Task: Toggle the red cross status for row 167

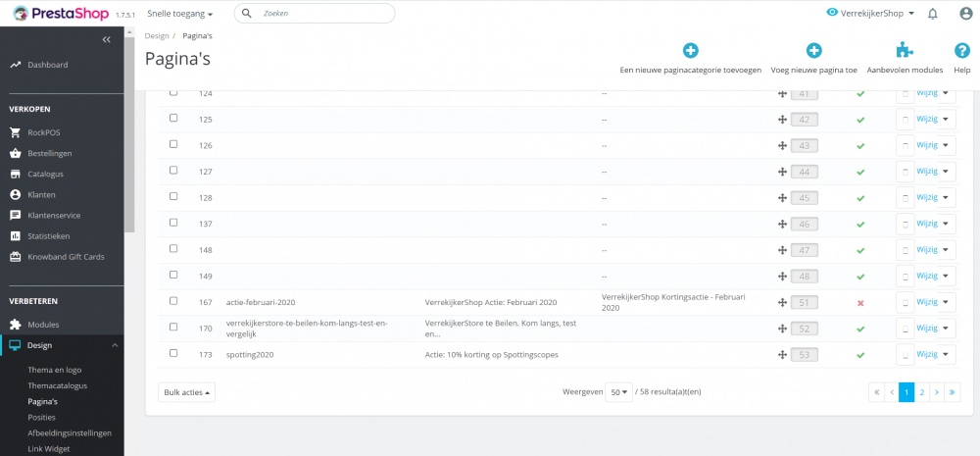Action: click(860, 303)
